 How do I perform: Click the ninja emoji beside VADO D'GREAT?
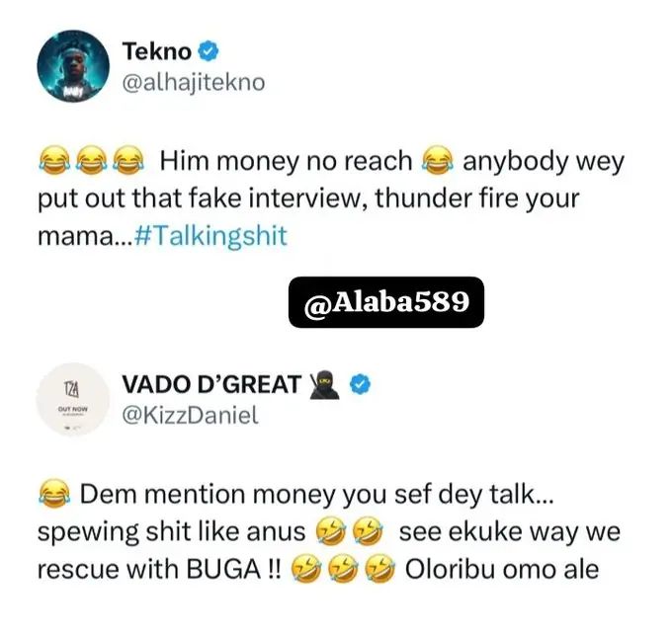click(x=324, y=384)
